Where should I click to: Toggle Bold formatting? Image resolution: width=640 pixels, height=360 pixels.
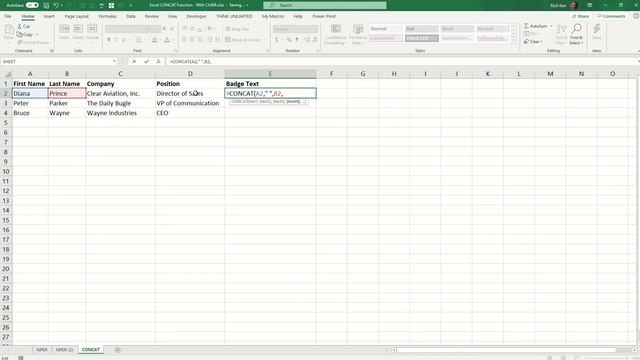(109, 40)
